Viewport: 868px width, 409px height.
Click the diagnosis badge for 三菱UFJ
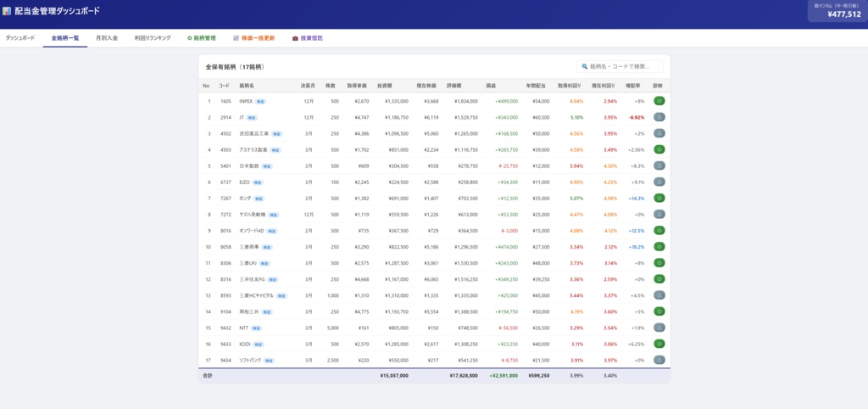point(659,263)
